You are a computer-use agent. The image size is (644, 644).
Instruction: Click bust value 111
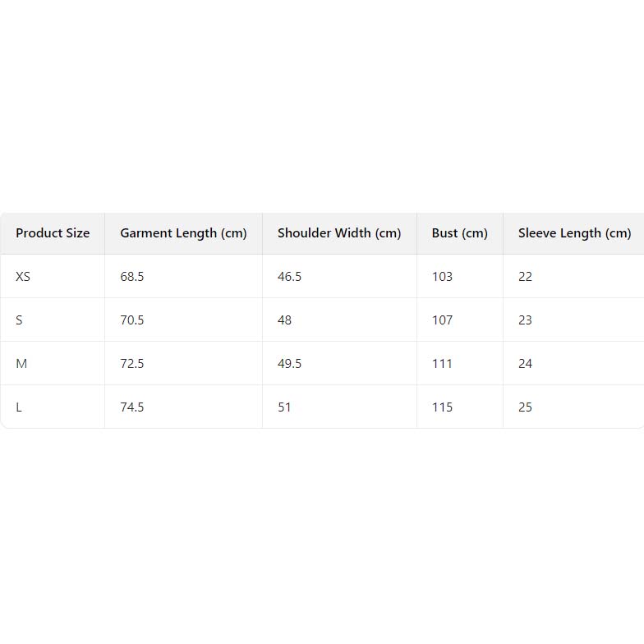442,364
